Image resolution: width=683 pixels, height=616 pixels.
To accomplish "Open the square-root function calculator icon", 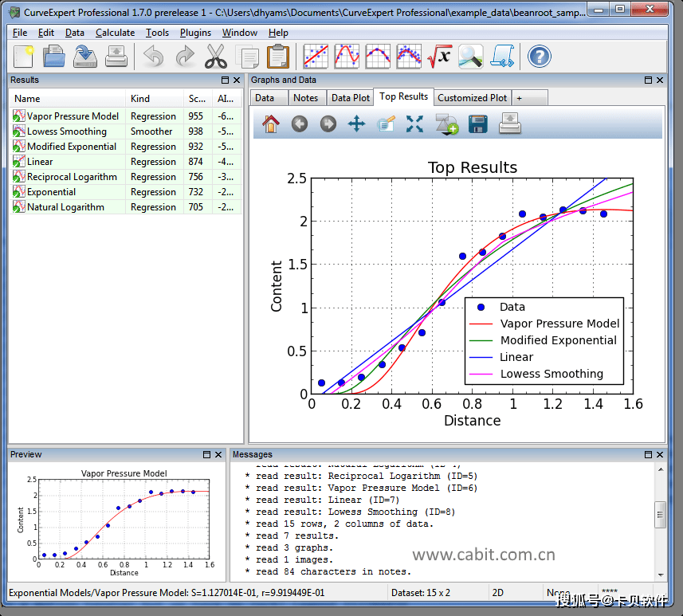I will (x=439, y=57).
